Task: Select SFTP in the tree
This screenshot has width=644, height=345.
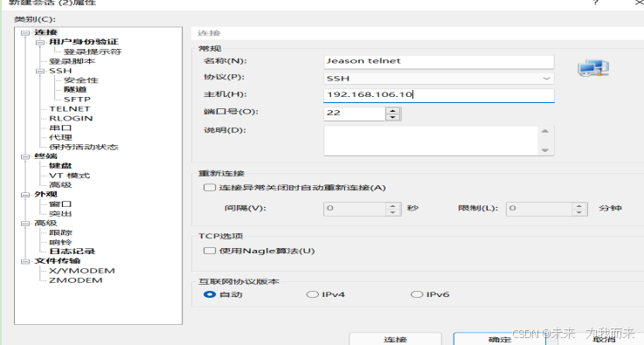Action: click(x=77, y=100)
